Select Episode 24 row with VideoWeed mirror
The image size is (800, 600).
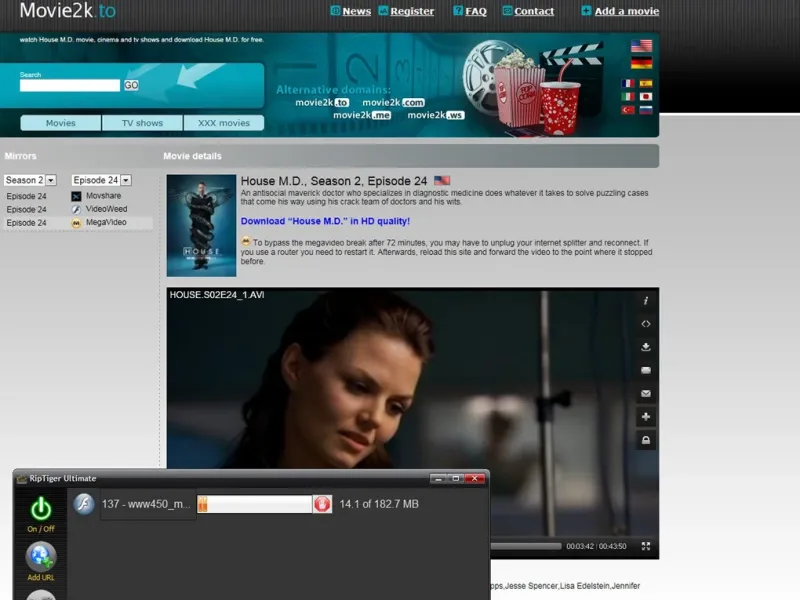(78, 209)
